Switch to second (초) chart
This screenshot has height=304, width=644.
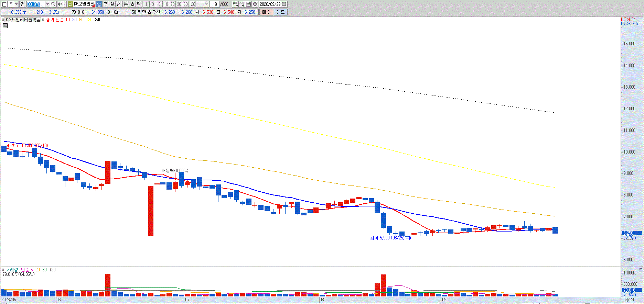coord(132,4)
